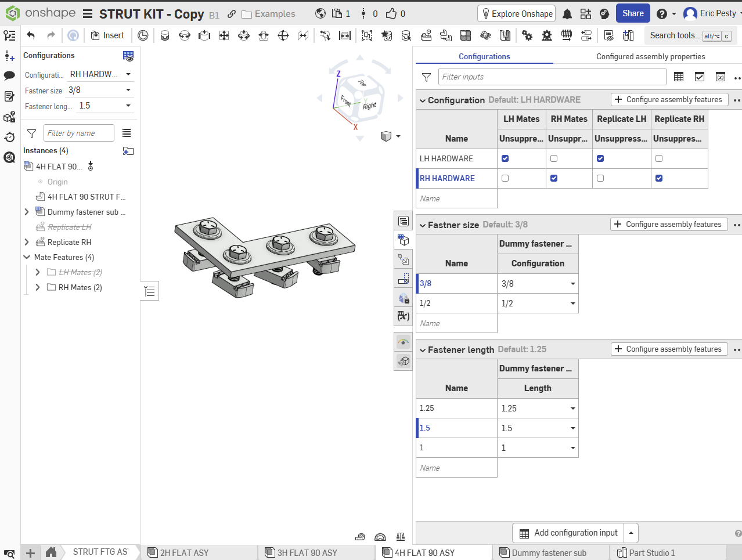Image resolution: width=742 pixels, height=560 pixels.
Task: Select the Linear relation tool
Action: click(586, 35)
